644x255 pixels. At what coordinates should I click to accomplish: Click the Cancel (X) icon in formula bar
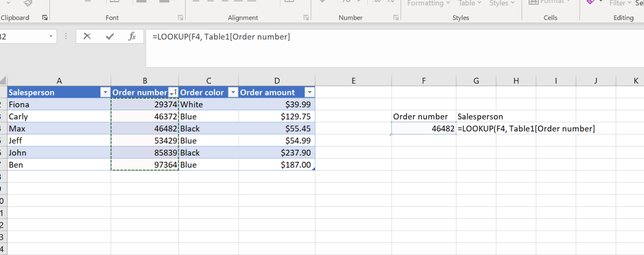click(x=87, y=36)
